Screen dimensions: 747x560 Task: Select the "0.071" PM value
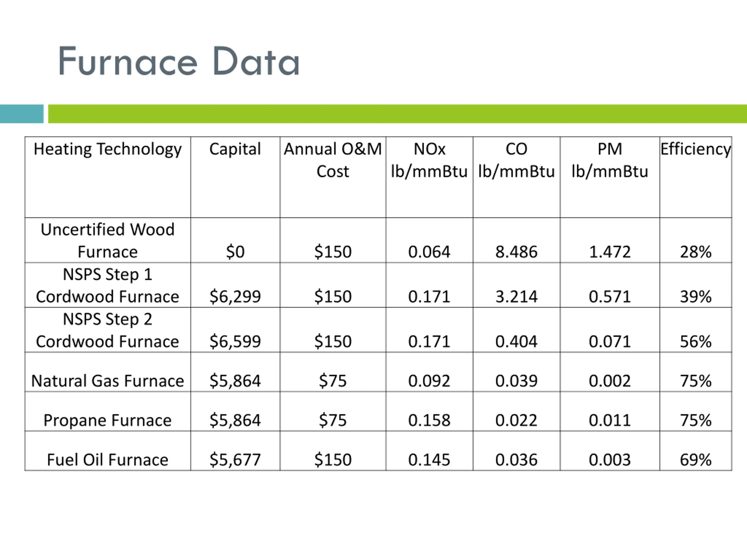pyautogui.click(x=610, y=342)
